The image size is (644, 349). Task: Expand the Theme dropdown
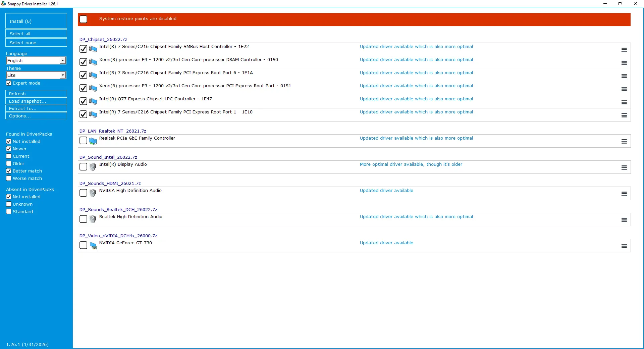pos(63,75)
